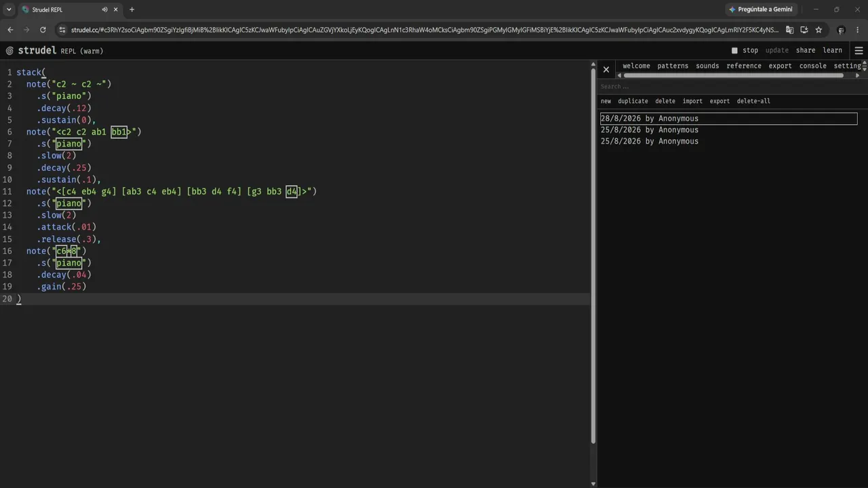Import patterns using the import button
The image size is (868, 488).
[x=692, y=101]
